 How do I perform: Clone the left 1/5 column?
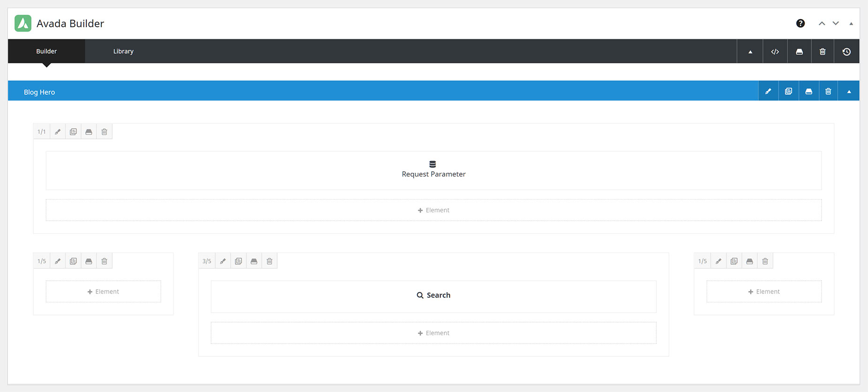[73, 261]
